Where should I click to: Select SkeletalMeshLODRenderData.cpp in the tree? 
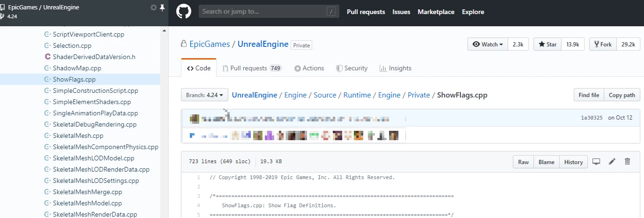(101, 169)
